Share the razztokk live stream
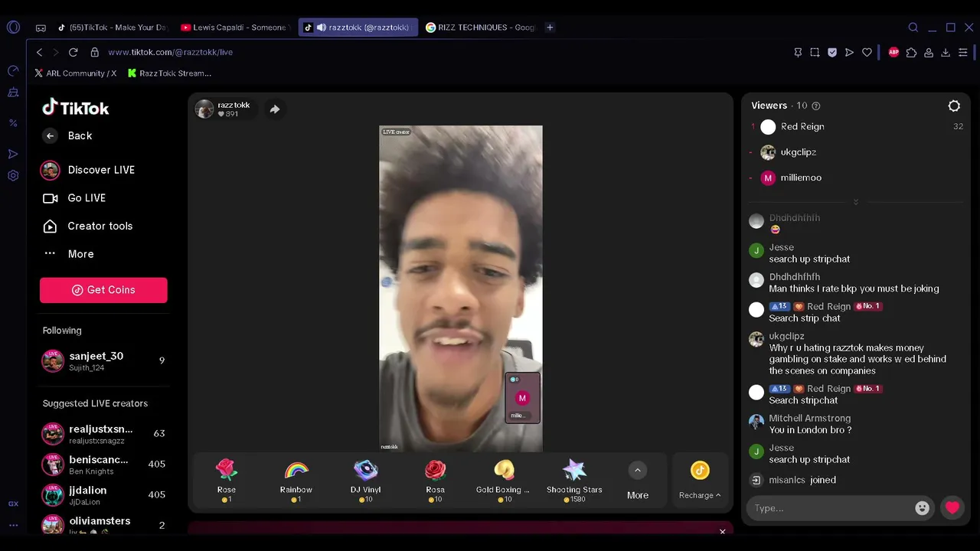Screen dimensions: 980x551 click(275, 109)
